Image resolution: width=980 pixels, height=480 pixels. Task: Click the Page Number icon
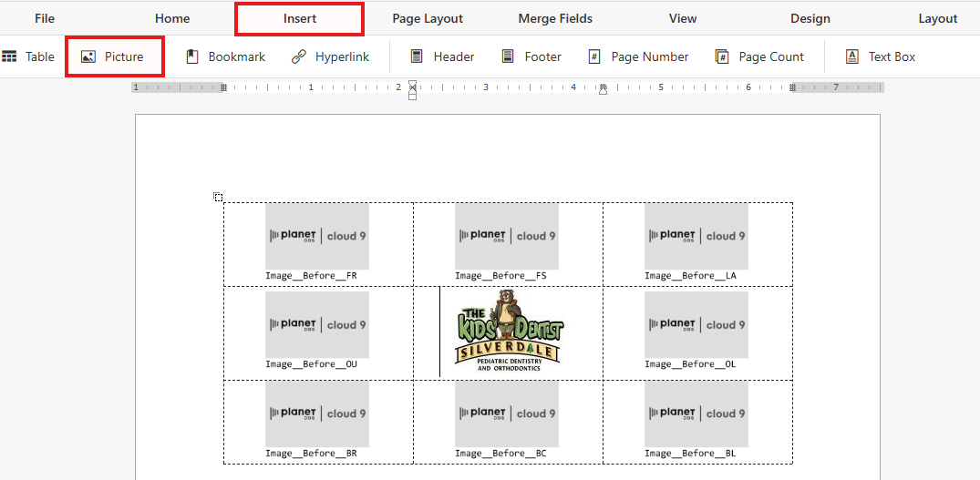[594, 56]
